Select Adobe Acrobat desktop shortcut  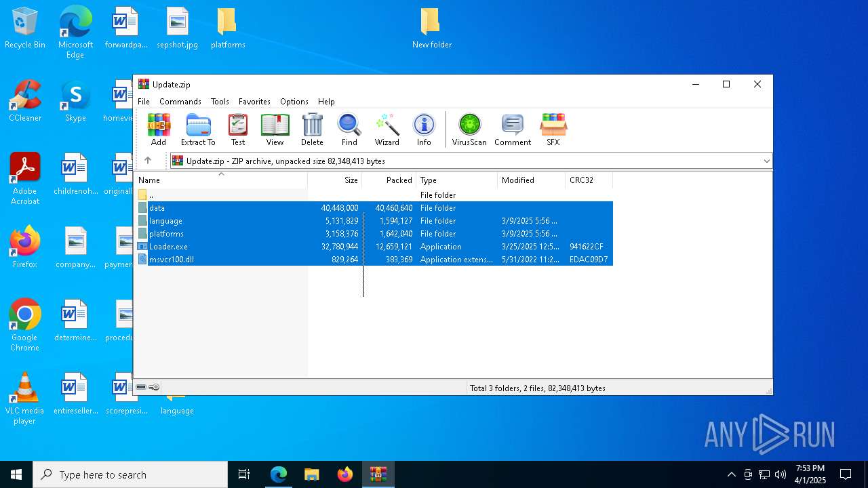click(25, 178)
